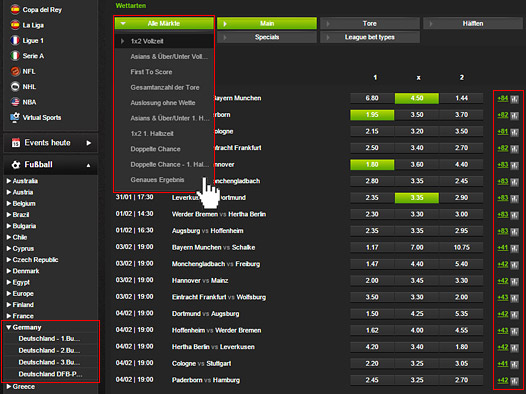Click the La Liga flag icon
The height and width of the screenshot is (394, 526).
[x=15, y=25]
